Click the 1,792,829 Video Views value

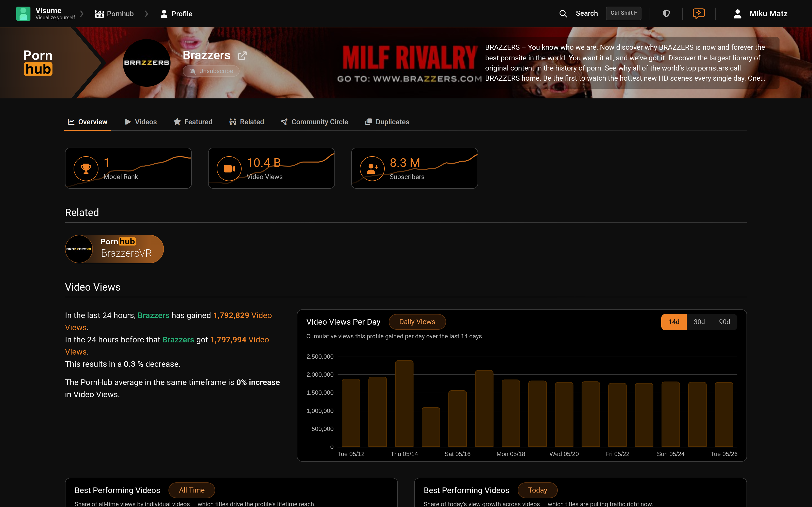pyautogui.click(x=231, y=315)
